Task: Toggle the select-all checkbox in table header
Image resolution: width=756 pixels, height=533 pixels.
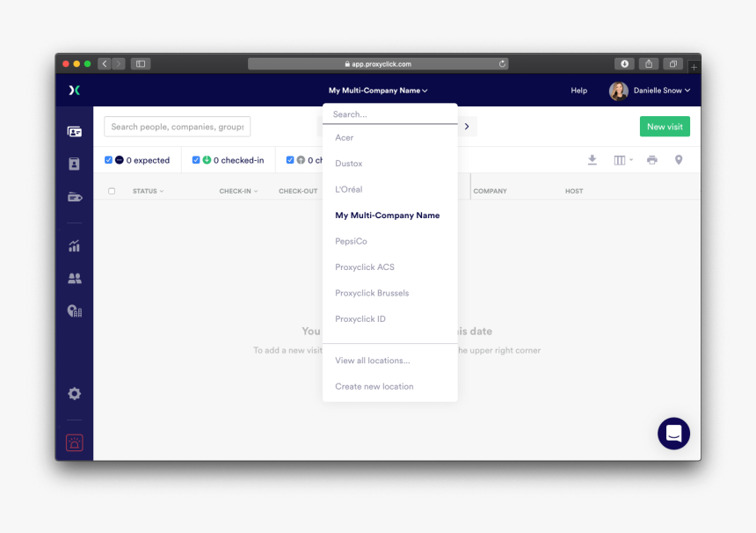Action: (x=113, y=190)
